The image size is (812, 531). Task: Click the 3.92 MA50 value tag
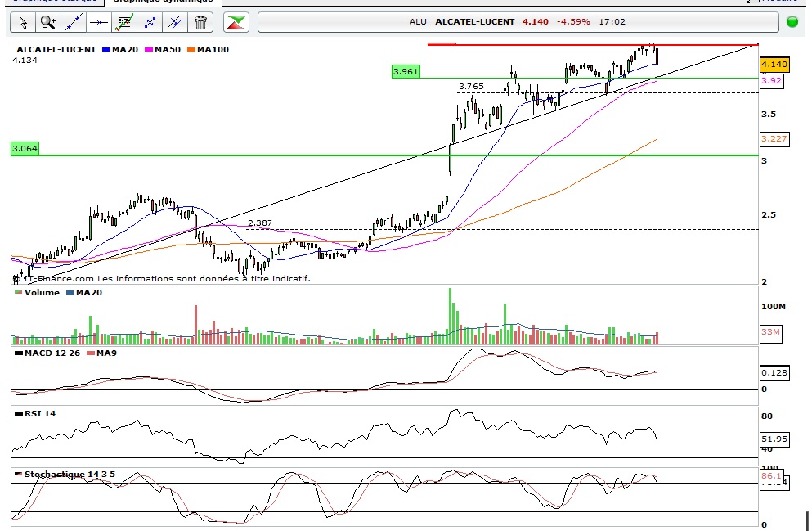(x=771, y=81)
